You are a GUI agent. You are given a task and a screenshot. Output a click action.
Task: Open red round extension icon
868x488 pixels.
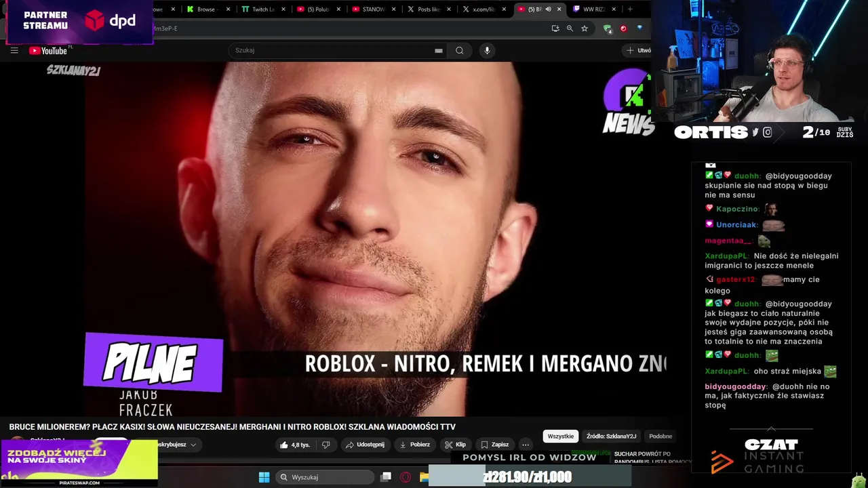pyautogui.click(x=623, y=28)
